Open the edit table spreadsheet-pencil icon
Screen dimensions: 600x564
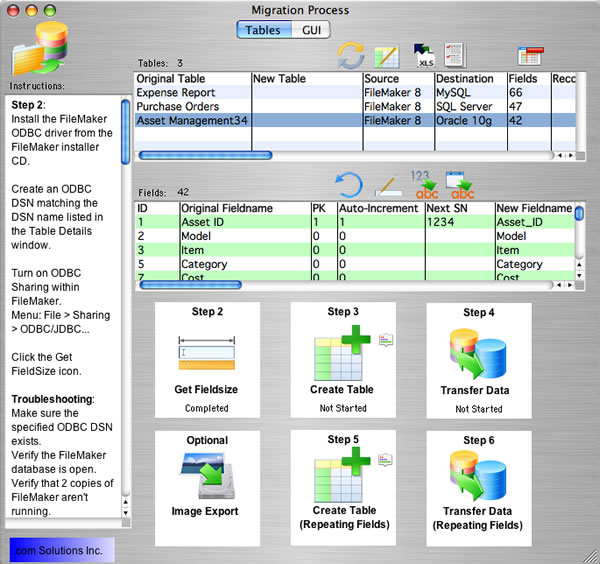(x=386, y=57)
